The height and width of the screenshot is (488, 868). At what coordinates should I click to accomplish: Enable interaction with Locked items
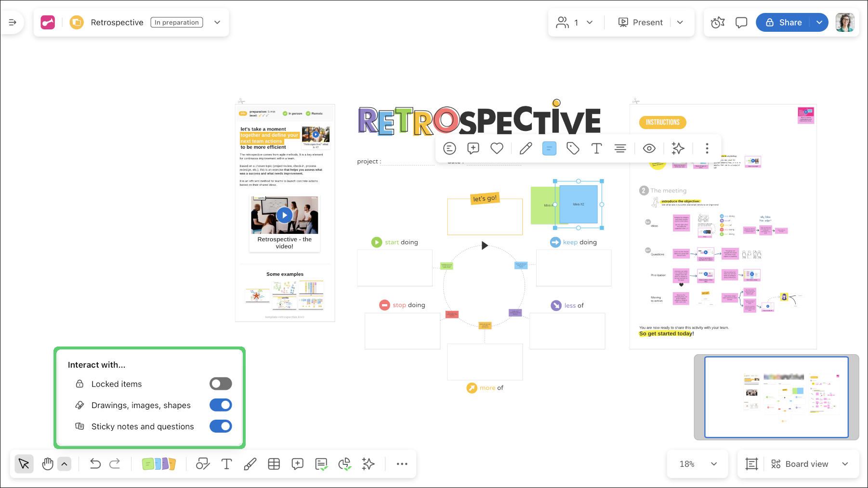pyautogui.click(x=221, y=384)
